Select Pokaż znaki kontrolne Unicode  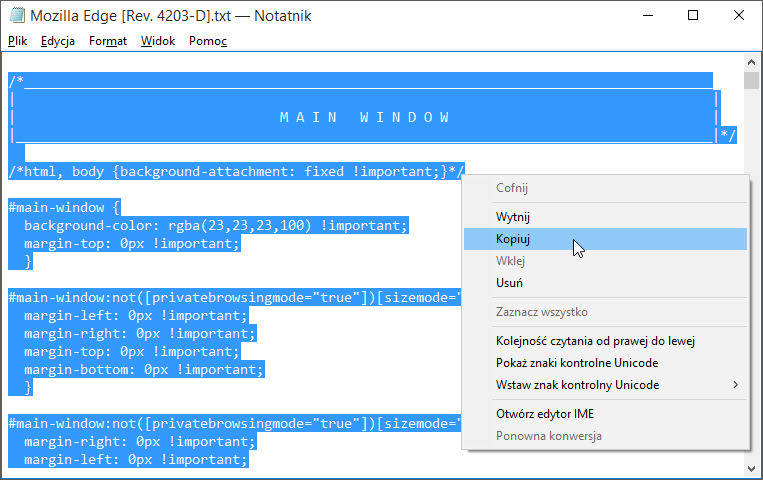click(x=605, y=363)
